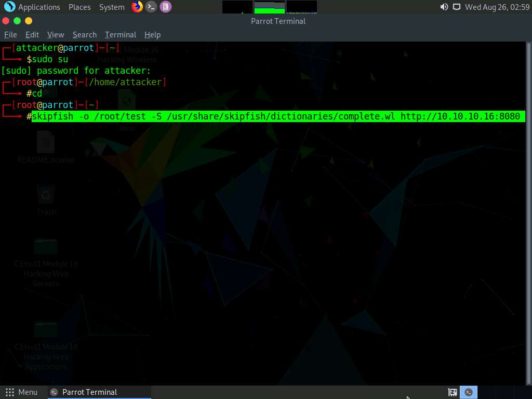Click 'attacker@parrot' prompt text

pyautogui.click(x=55, y=48)
